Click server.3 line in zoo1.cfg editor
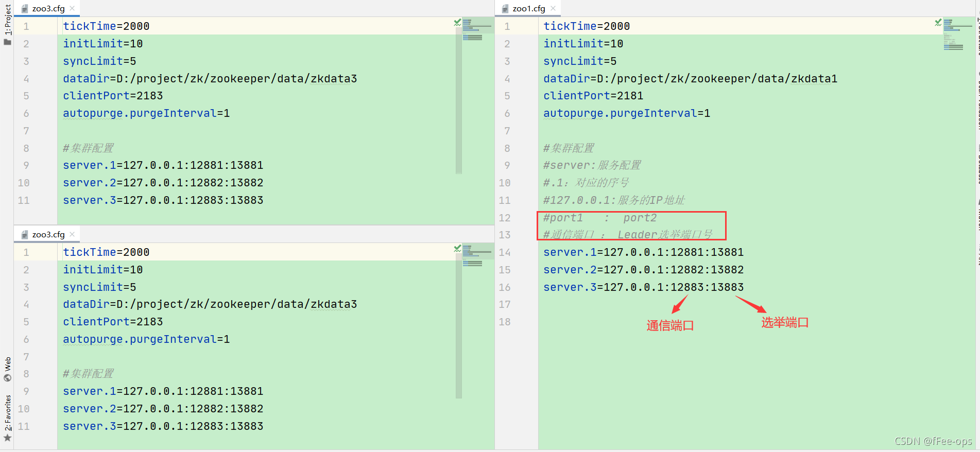980x452 pixels. [x=643, y=287]
